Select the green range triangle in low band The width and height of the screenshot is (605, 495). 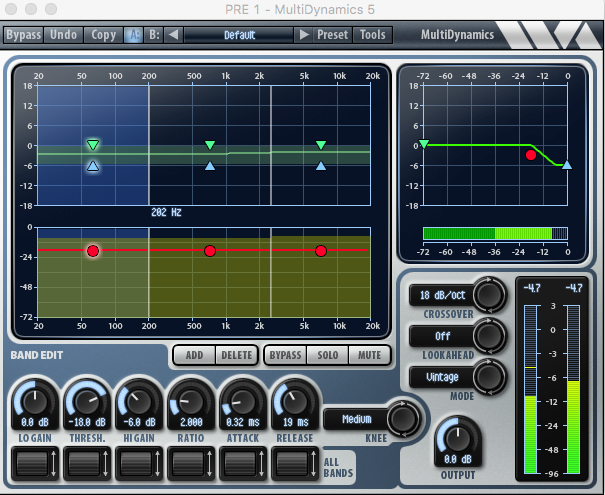(93, 145)
